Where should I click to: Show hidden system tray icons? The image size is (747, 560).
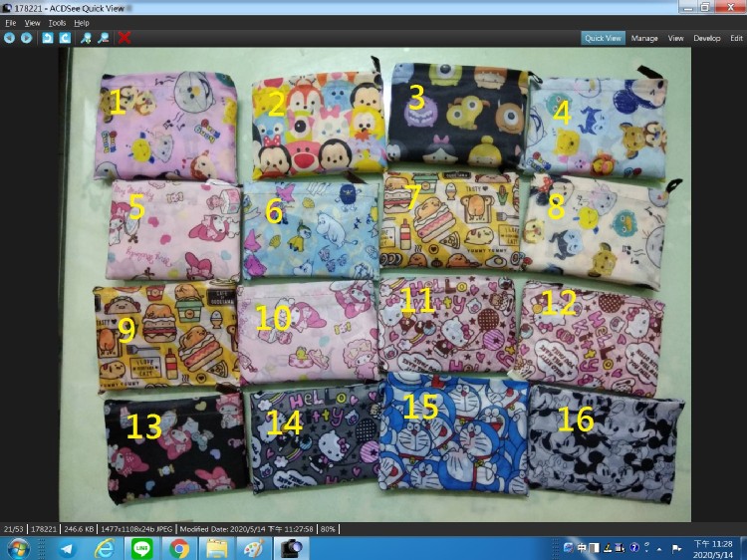coord(659,549)
